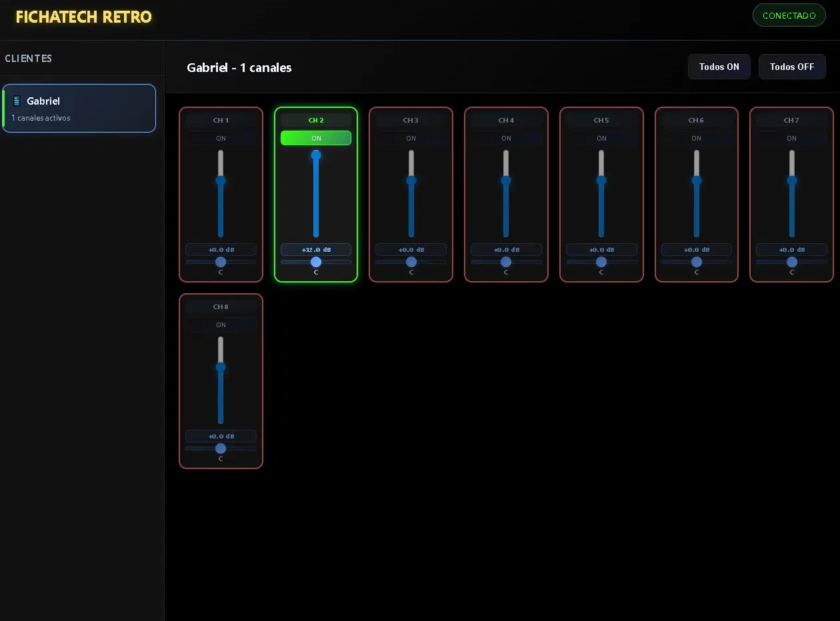The image size is (840, 621).
Task: Click the CH 7 pan slider handle
Action: (x=792, y=262)
